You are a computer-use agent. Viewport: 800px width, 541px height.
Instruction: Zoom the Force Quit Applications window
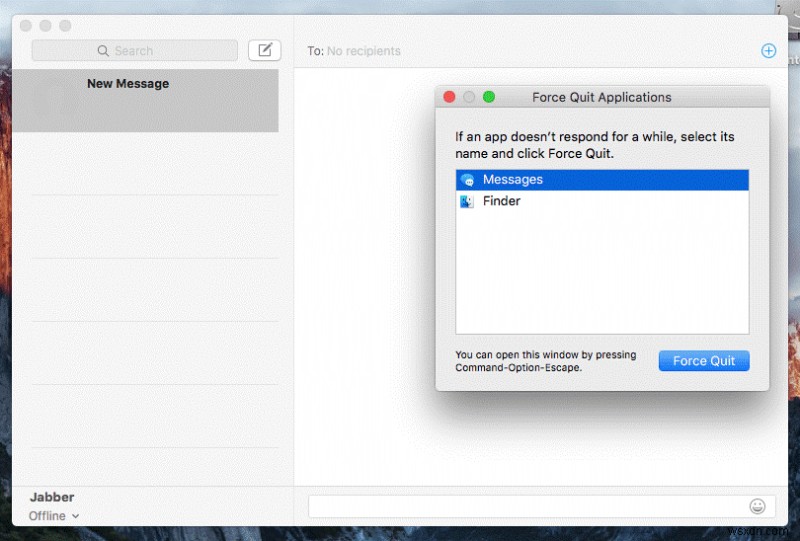tap(489, 97)
